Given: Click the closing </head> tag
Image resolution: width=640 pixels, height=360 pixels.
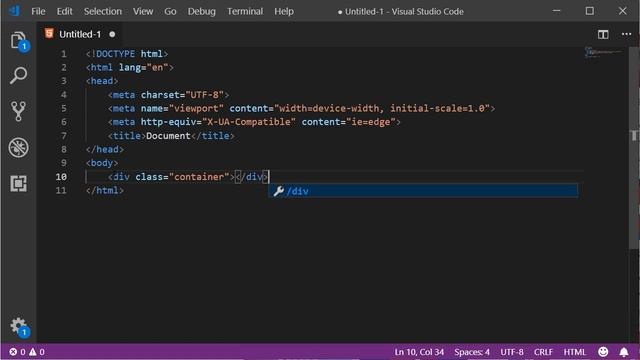Looking at the screenshot, I should [x=105, y=149].
